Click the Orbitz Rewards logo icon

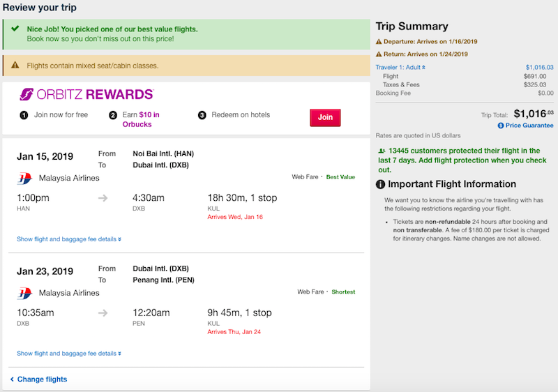[x=27, y=94]
